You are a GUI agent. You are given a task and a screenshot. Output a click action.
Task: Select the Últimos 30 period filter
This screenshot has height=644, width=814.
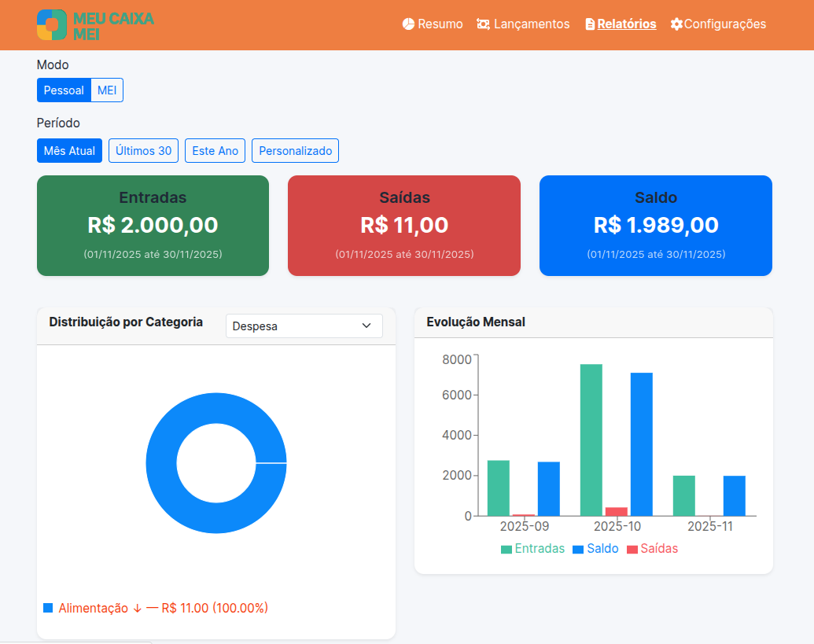(143, 151)
